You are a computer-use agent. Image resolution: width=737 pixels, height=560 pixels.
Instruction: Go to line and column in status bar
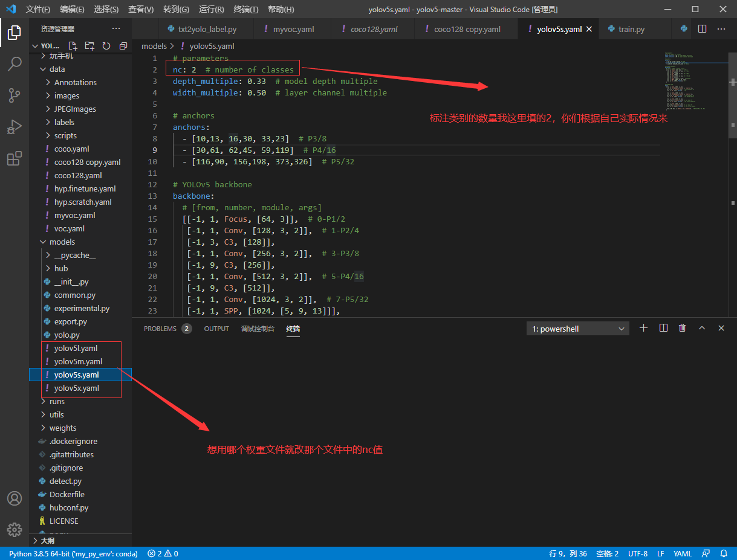(x=568, y=553)
